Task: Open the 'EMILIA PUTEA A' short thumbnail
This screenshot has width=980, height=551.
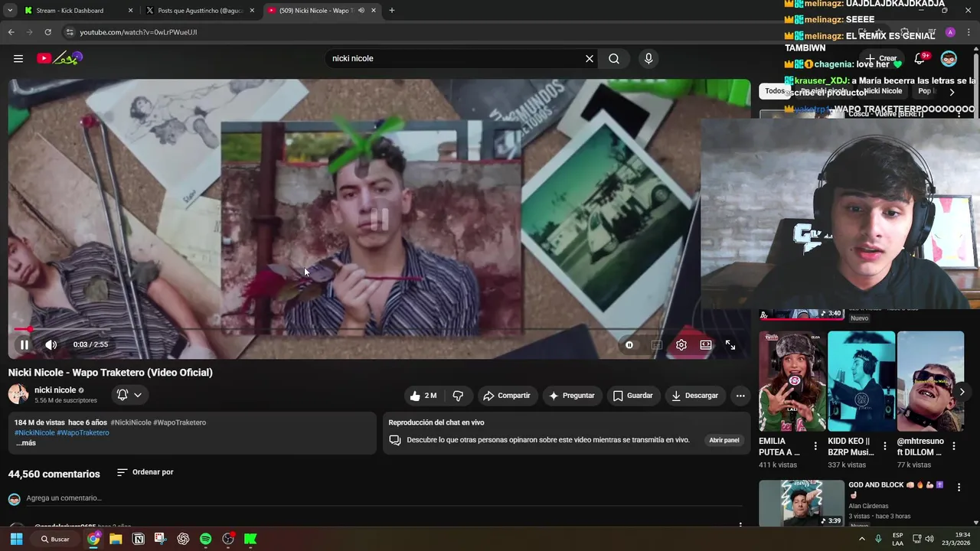Action: (x=792, y=381)
